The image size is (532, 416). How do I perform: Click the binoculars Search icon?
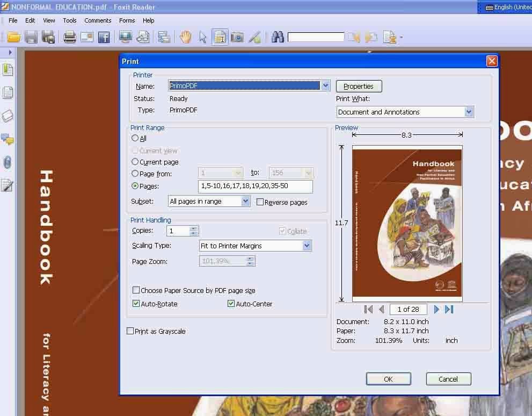pyautogui.click(x=278, y=37)
